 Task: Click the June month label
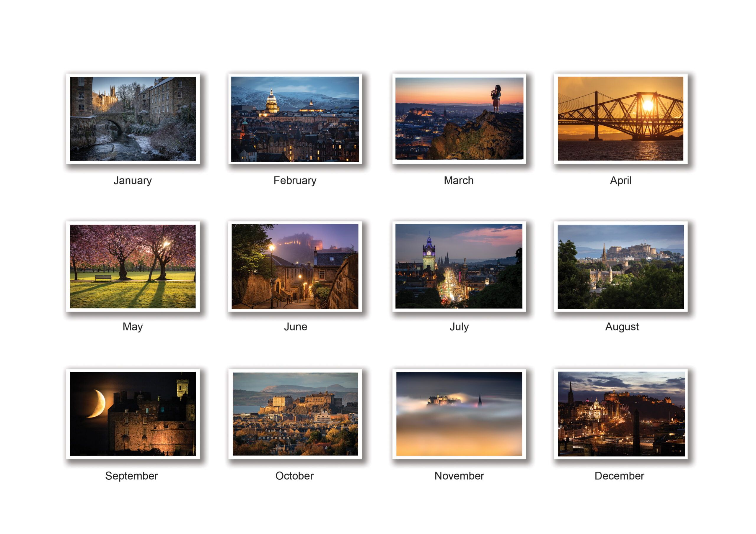click(x=295, y=327)
